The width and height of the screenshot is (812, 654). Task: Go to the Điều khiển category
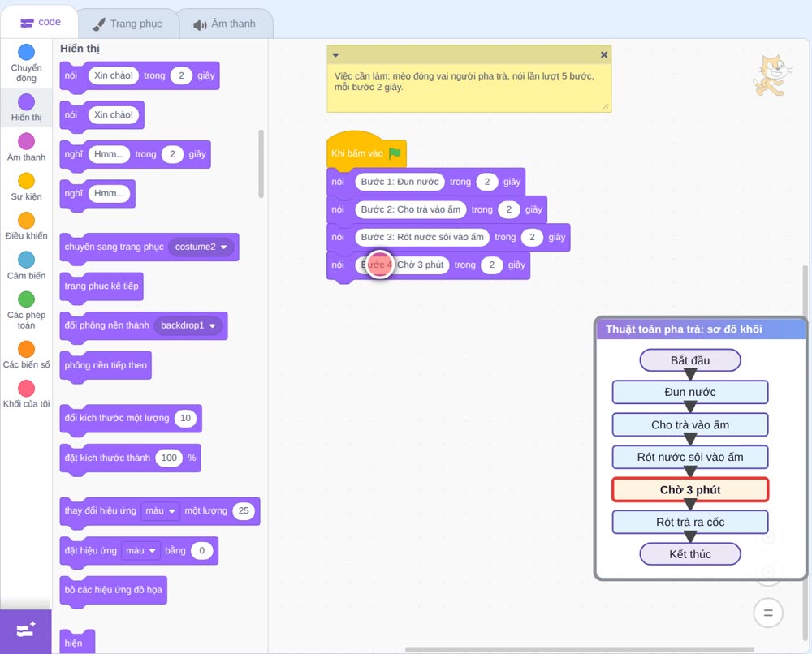click(x=26, y=226)
